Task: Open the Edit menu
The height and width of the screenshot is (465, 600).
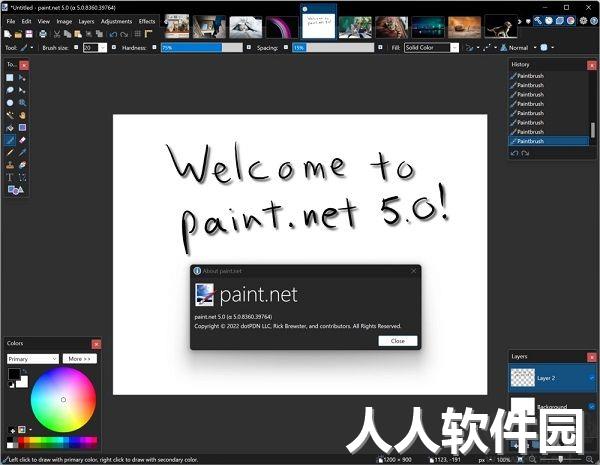Action: [x=26, y=21]
